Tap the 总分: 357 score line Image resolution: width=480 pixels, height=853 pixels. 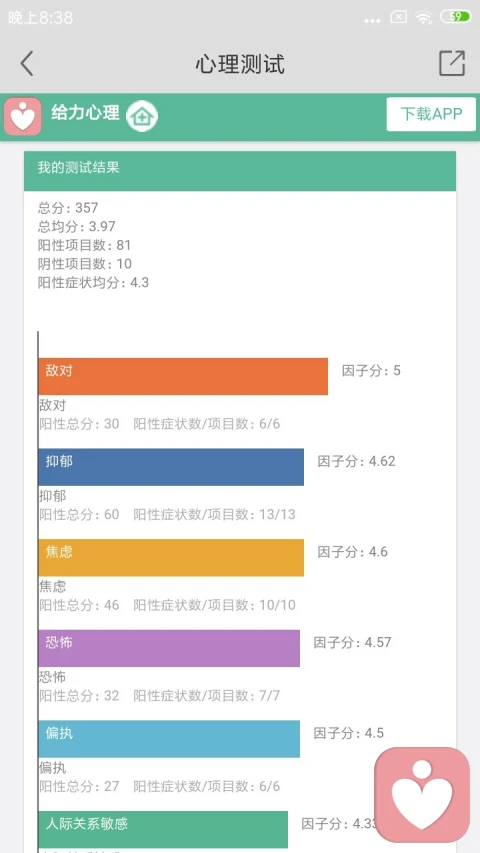(68, 207)
